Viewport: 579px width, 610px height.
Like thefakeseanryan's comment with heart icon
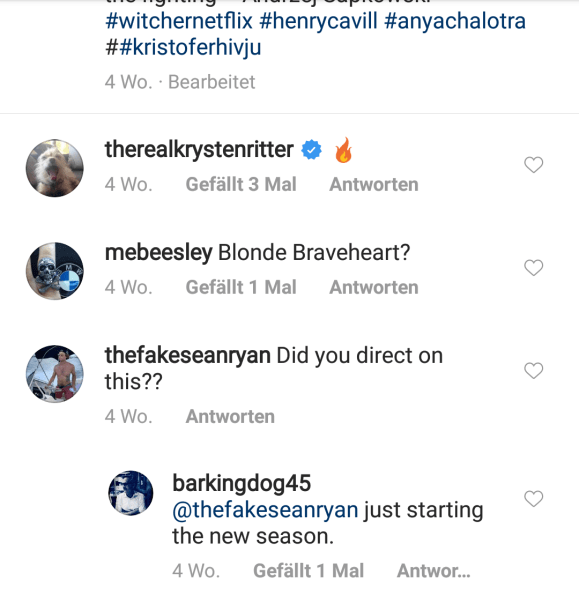pyautogui.click(x=533, y=370)
